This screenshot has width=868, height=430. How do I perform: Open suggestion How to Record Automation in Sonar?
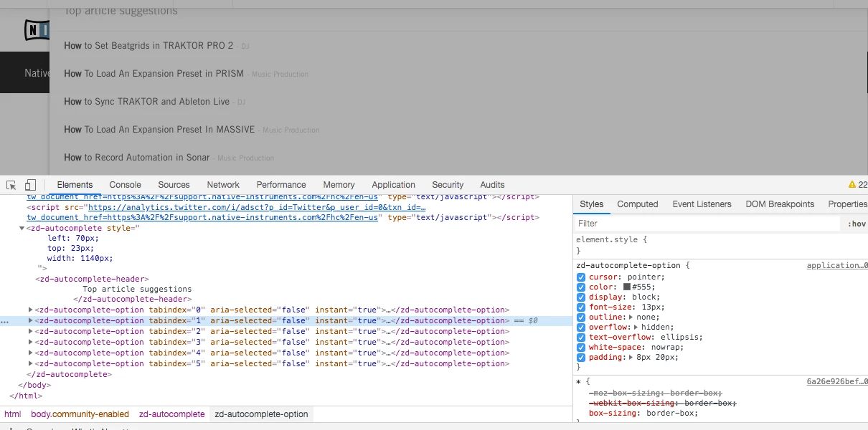137,157
